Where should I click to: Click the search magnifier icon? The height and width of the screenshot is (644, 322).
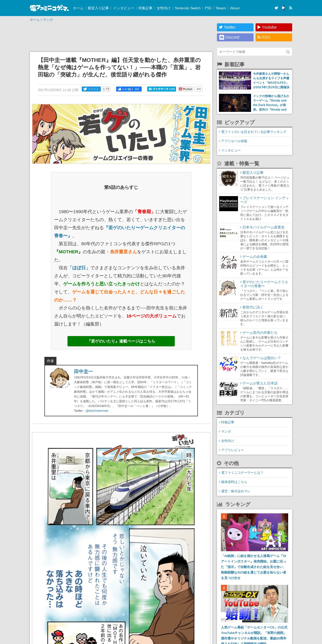pyautogui.click(x=288, y=52)
